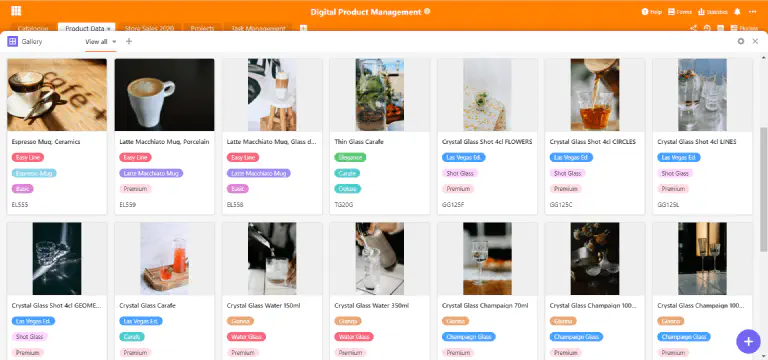Click the Espresso Mug tag
This screenshot has height=360, width=768.
(34, 173)
